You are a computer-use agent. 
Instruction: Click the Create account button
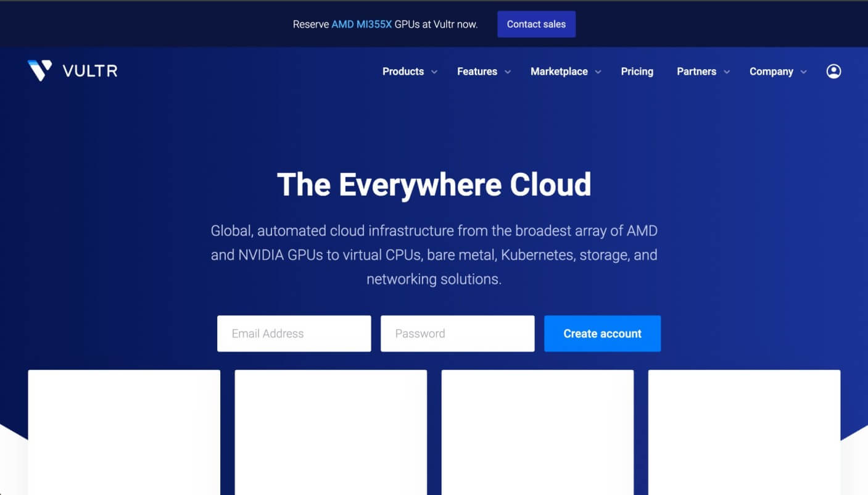pos(602,333)
